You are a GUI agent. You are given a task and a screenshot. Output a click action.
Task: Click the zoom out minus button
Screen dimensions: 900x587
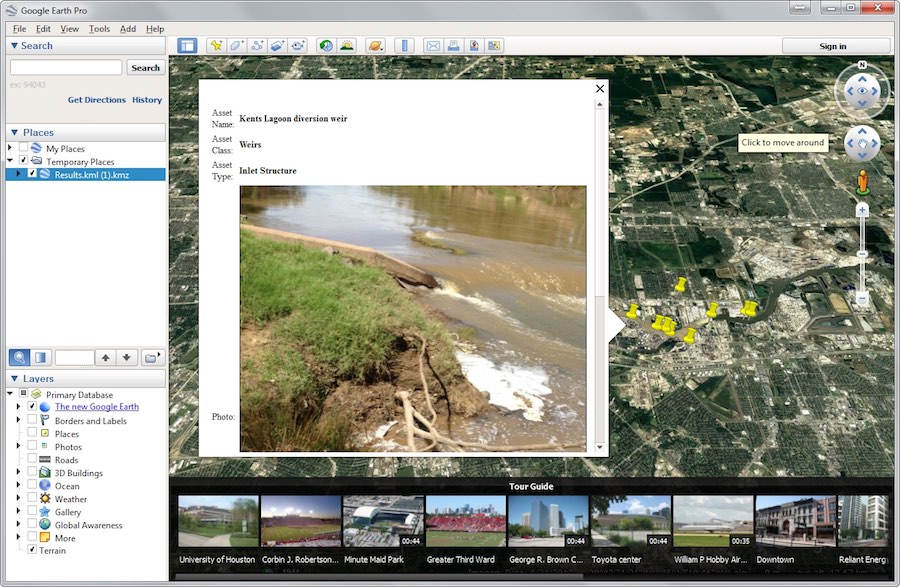(x=862, y=298)
